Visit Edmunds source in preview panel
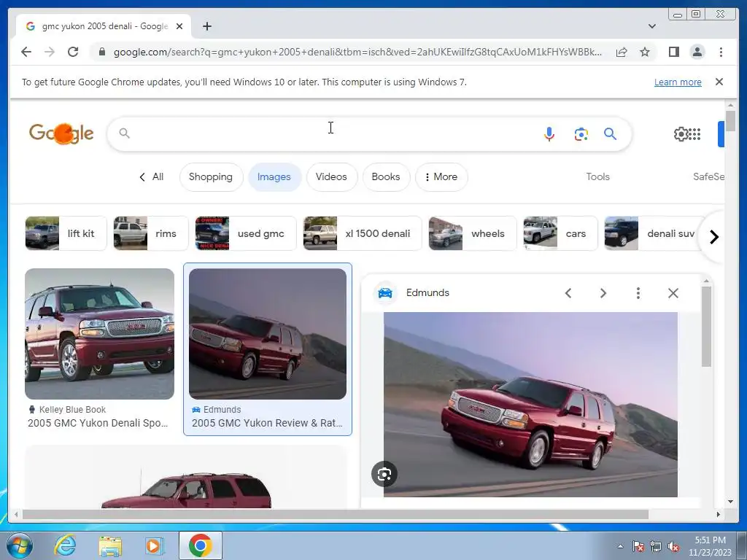The width and height of the screenshot is (747, 560). tap(427, 292)
